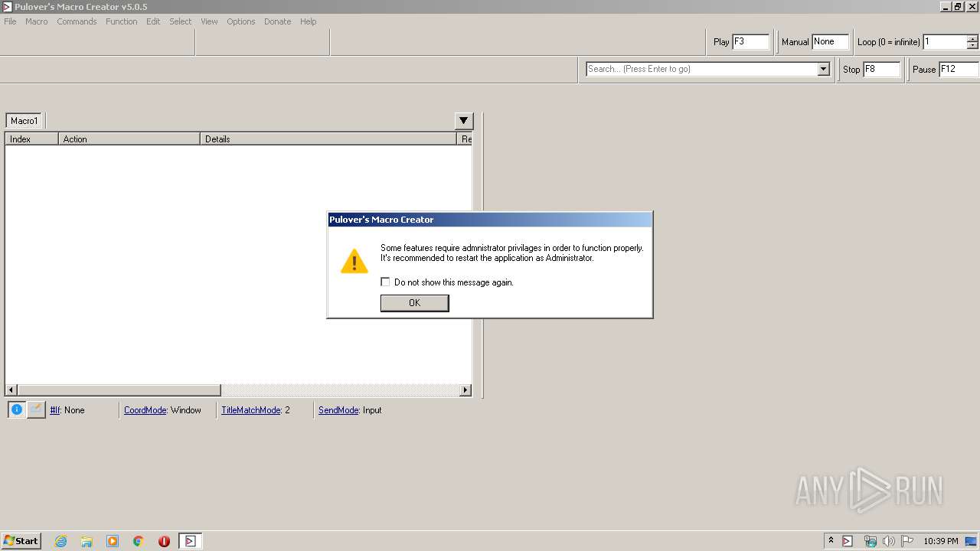Show hidden system tray icons
The width and height of the screenshot is (980, 551).
[831, 541]
